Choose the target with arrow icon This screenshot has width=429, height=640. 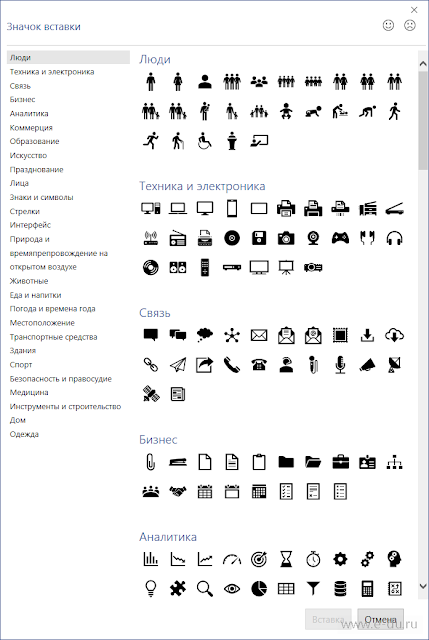click(x=259, y=559)
